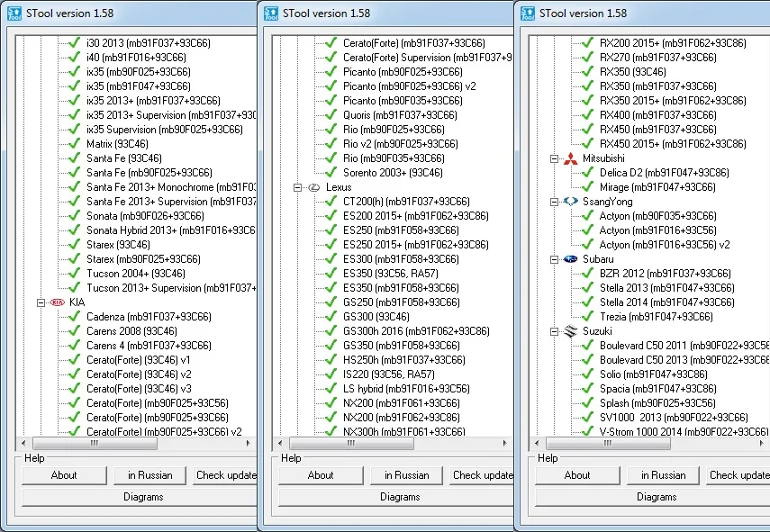Click green checkmark beside Delica D2 entry

588,173
